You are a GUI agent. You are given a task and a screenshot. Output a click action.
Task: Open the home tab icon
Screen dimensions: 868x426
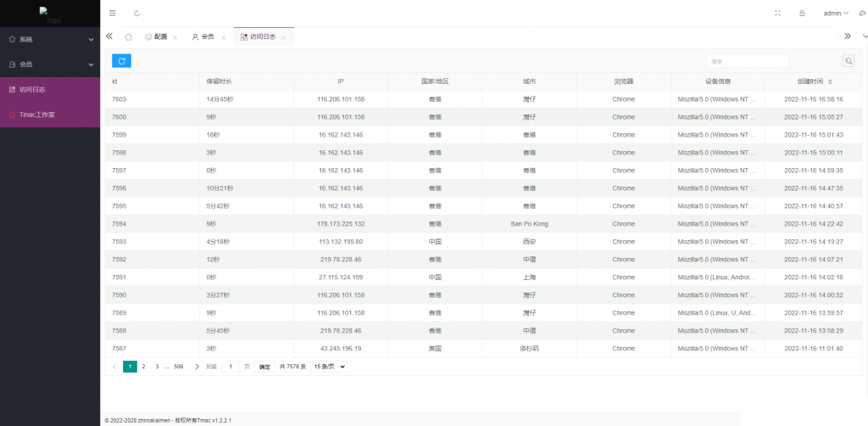point(128,37)
